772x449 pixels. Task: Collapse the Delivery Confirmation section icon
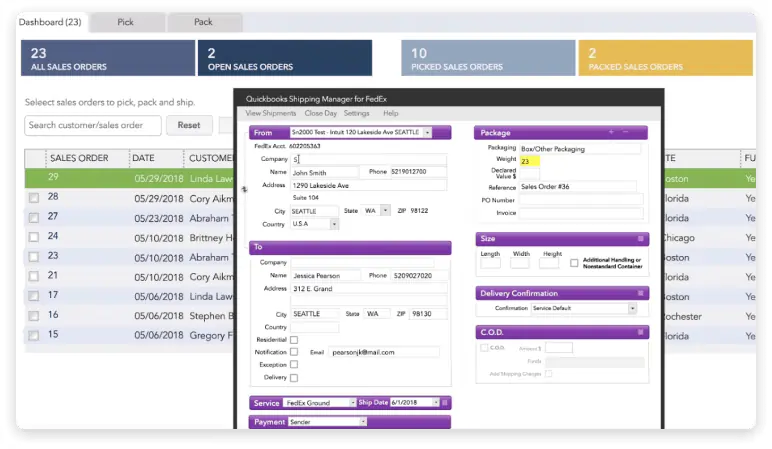click(641, 293)
